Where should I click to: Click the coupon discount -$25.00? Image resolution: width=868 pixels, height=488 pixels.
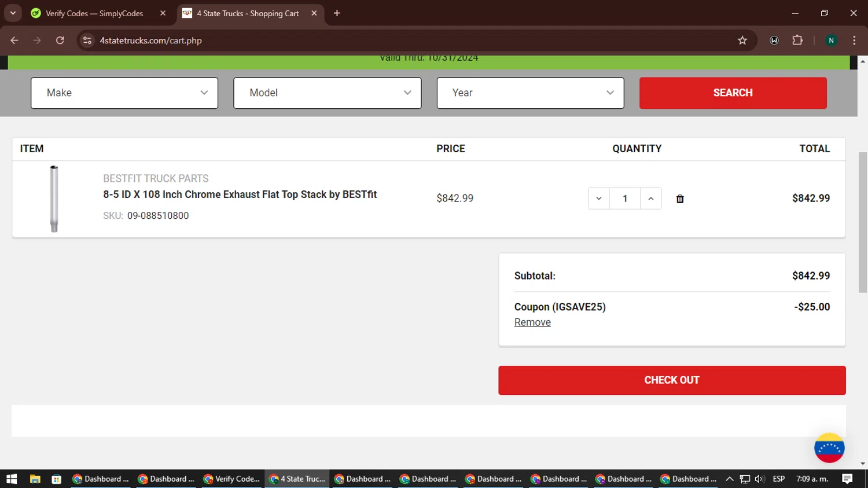[812, 307]
